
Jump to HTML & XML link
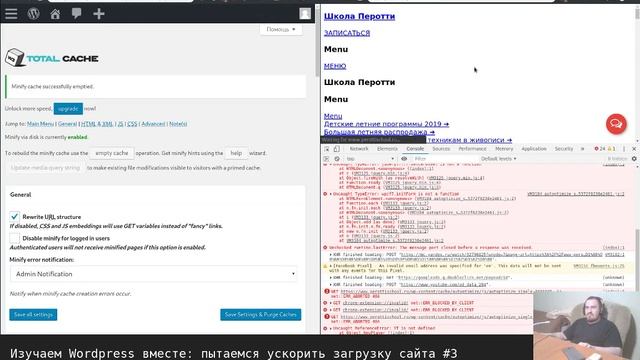pos(97,124)
